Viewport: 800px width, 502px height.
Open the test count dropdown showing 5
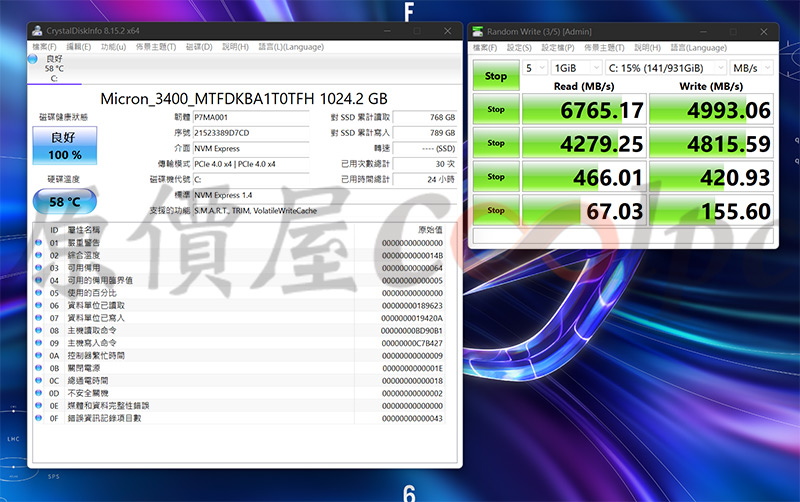coord(536,68)
